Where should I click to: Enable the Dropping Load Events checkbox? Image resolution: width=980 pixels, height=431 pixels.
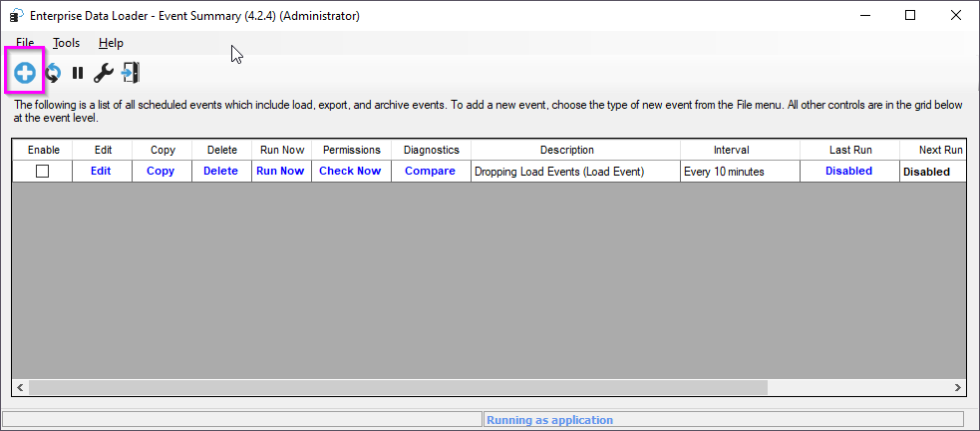[42, 172]
